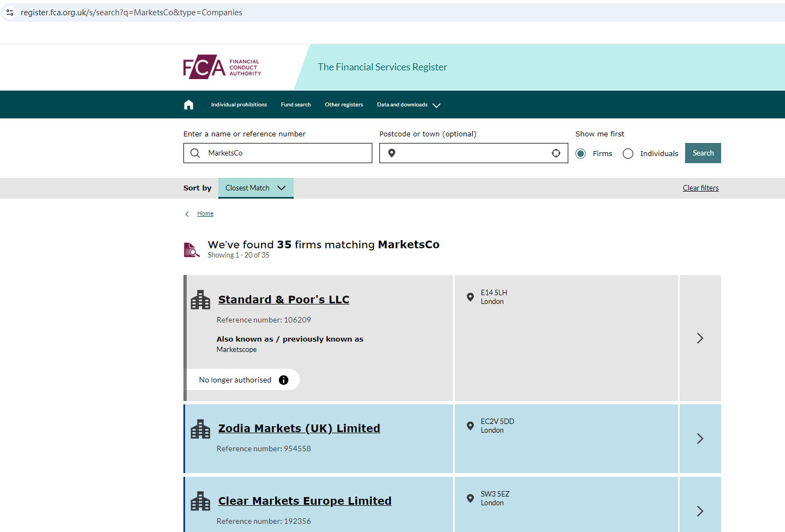Expand the Data and downloads menu
This screenshot has height=532, width=785.
[x=408, y=105]
